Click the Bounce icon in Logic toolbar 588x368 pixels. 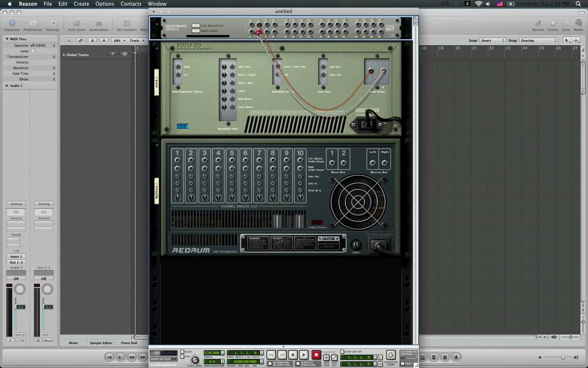pos(538,26)
